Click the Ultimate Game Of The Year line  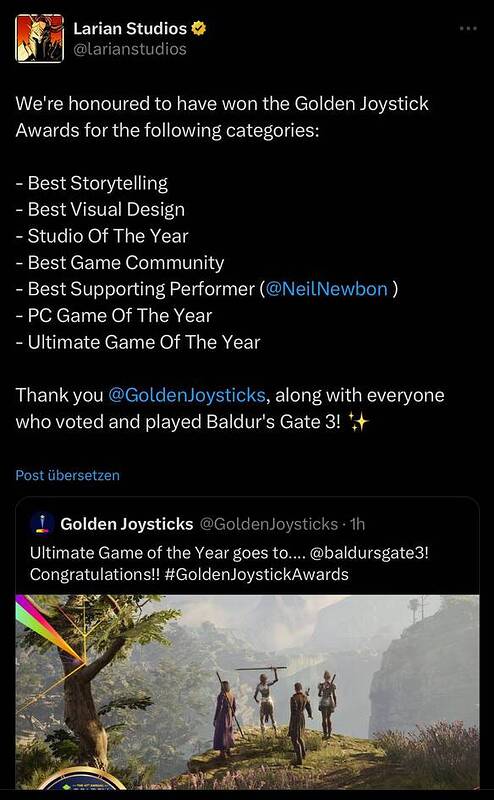pyautogui.click(x=138, y=342)
